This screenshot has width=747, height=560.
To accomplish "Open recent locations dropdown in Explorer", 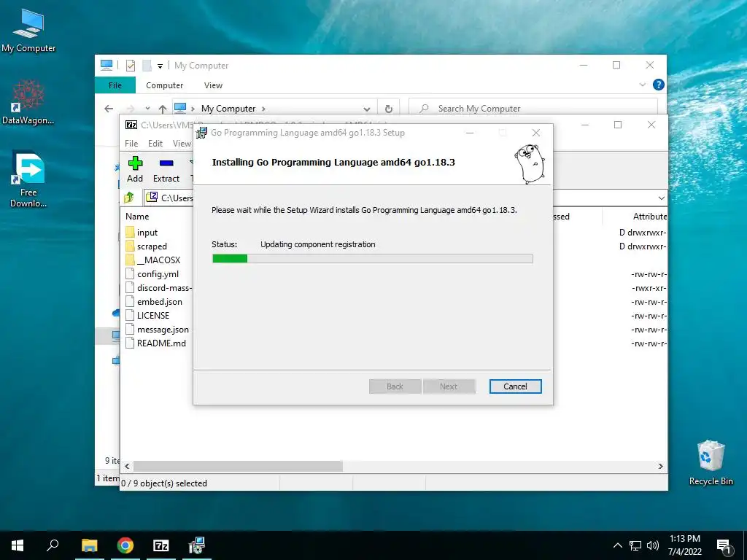I will 147,109.
